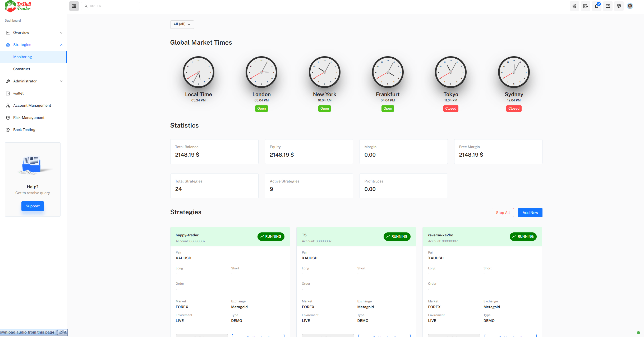This screenshot has width=644, height=337.
Task: Click the language translation icon in header
Action: (586, 6)
